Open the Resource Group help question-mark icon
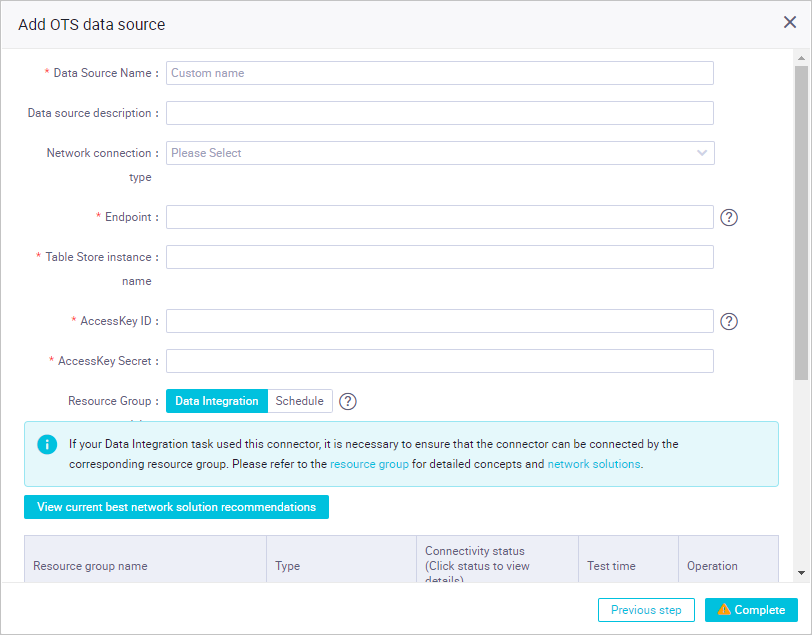 click(x=347, y=401)
